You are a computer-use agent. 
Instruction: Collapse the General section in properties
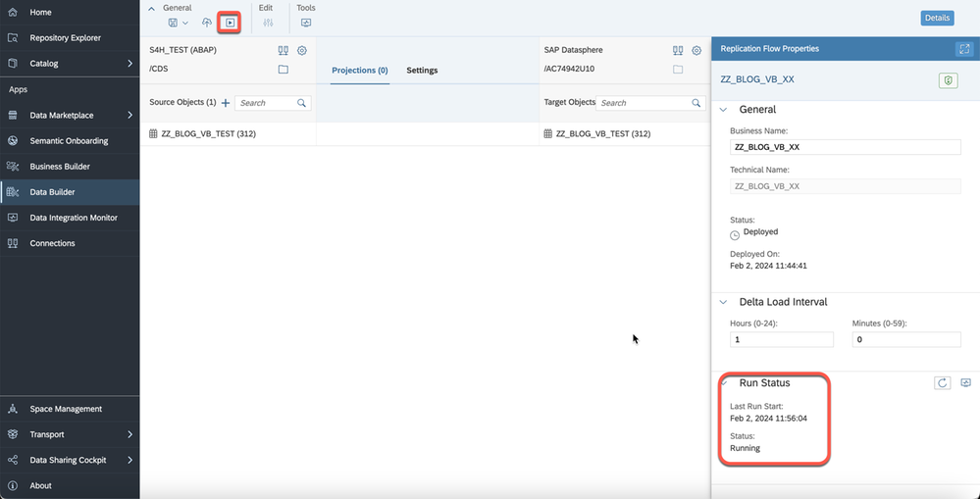pyautogui.click(x=723, y=109)
